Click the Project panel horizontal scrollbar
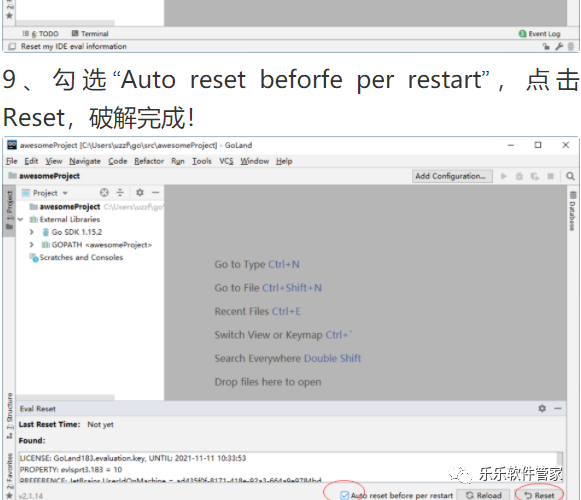 pos(65,397)
